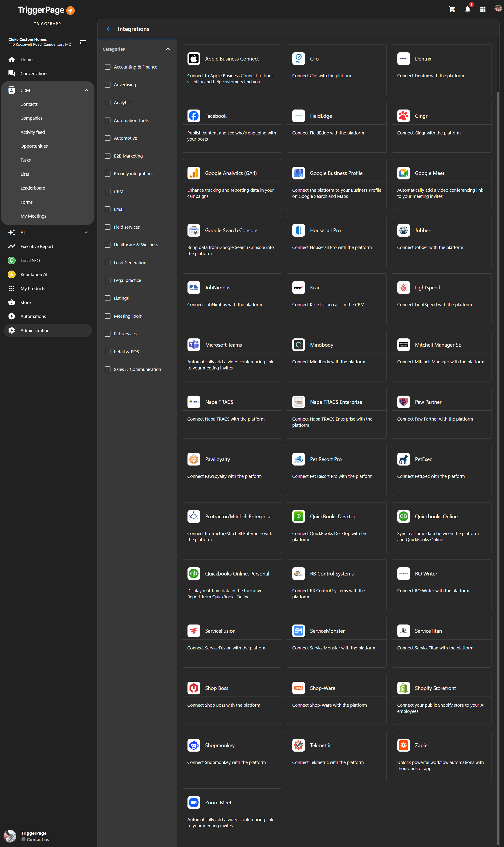Viewport: 504px width, 847px height.
Task: Open user profile avatar in top bar
Action: tap(498, 8)
